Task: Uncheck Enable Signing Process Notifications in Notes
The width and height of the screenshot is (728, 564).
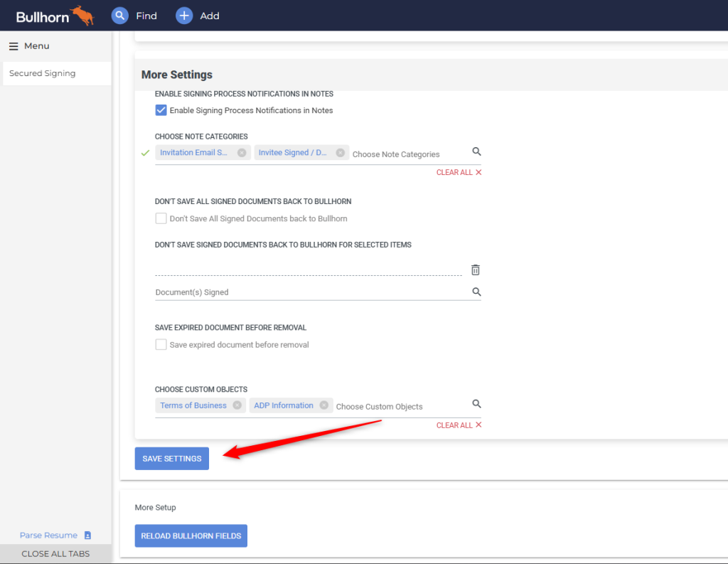Action: coord(160,110)
